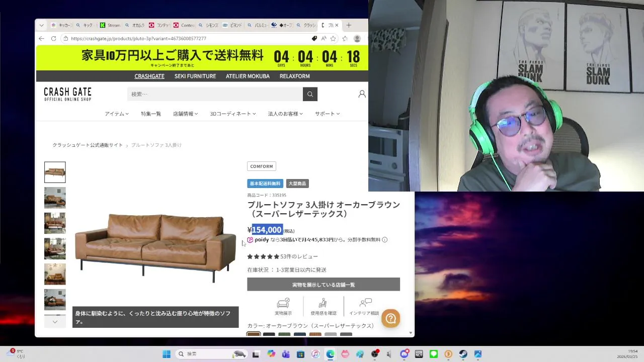Open the 53件のレビュー link

click(299, 256)
